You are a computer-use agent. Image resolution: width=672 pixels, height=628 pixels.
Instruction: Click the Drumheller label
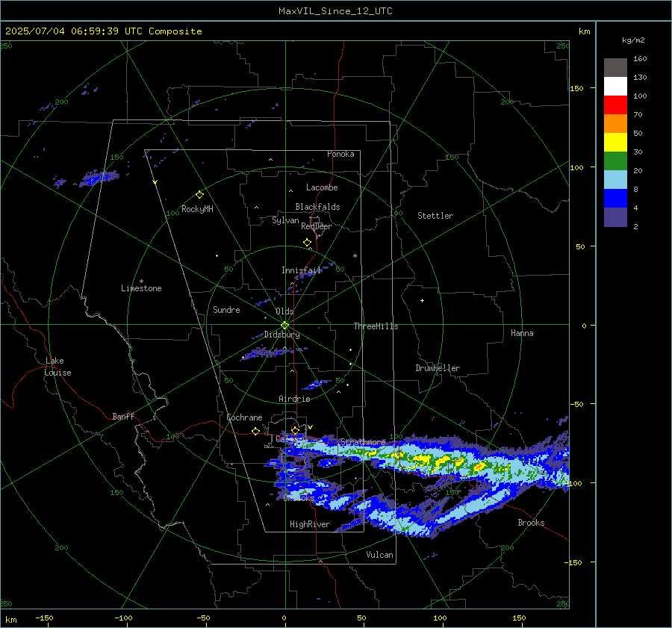pyautogui.click(x=438, y=368)
